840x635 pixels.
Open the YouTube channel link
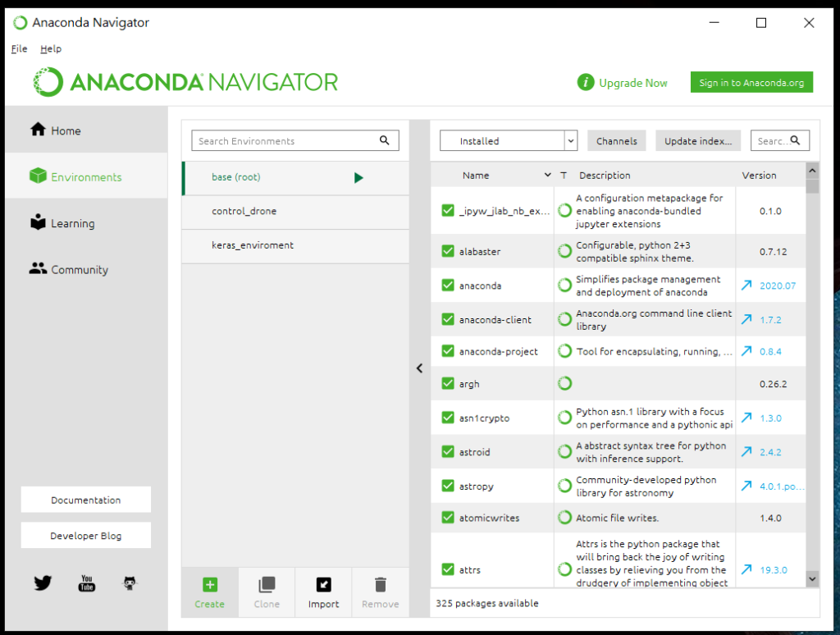[86, 583]
